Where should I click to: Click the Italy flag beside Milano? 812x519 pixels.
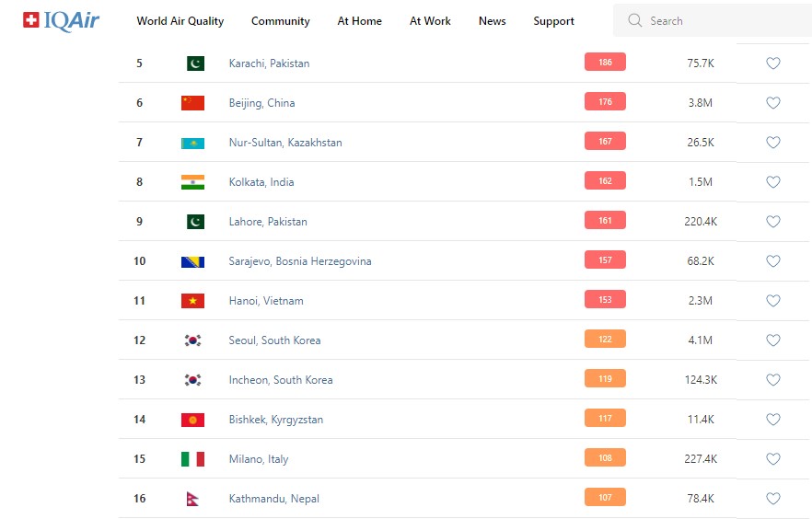click(192, 459)
